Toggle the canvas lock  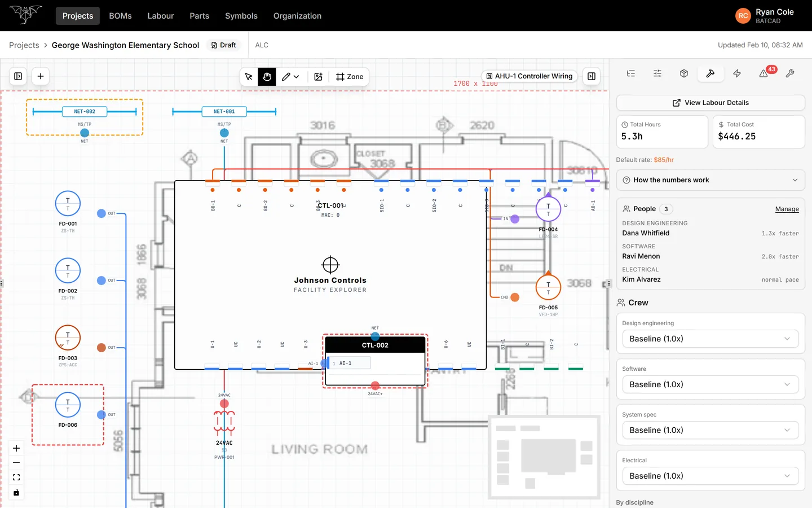16,492
